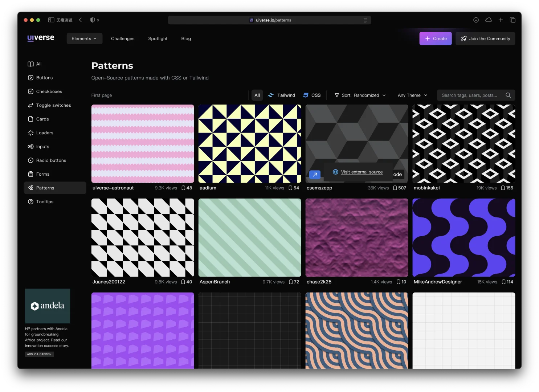Save the mobinkakei pattern bookmark icon
The width and height of the screenshot is (539, 392).
pyautogui.click(x=503, y=188)
